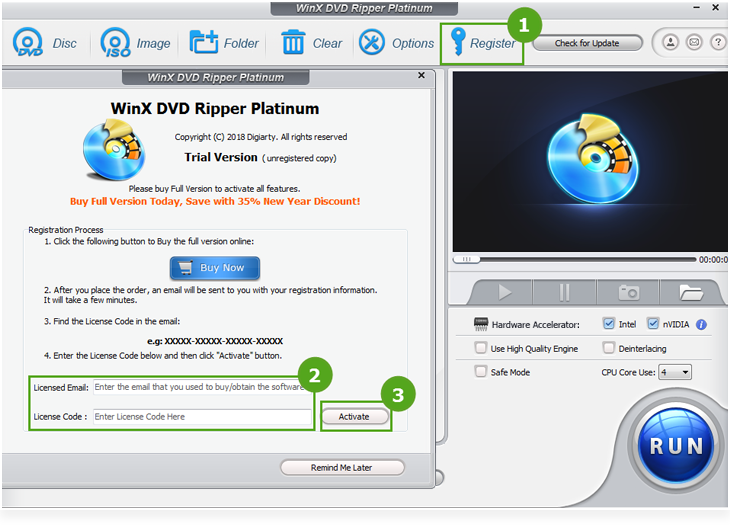This screenshot has height=525, width=730.
Task: Click the WinX disc logo in dialog
Action: (x=115, y=149)
